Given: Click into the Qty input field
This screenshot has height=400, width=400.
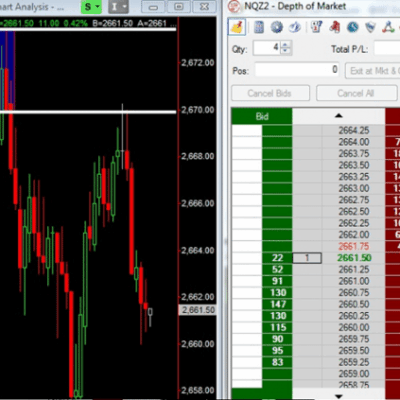Looking at the screenshot, I should (x=267, y=48).
